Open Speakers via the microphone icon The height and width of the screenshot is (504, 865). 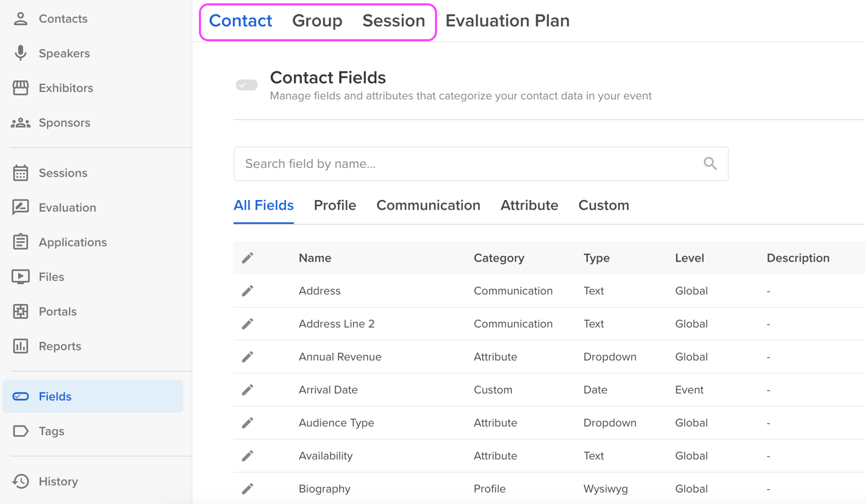point(21,53)
